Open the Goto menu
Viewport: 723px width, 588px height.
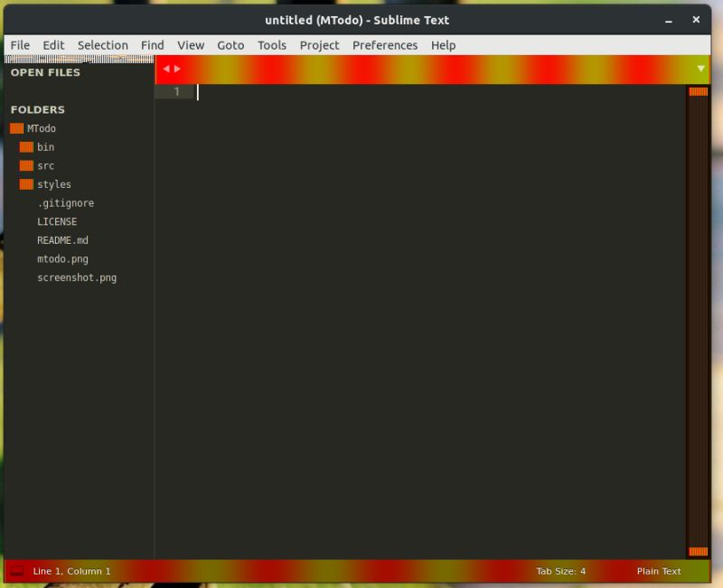[230, 45]
